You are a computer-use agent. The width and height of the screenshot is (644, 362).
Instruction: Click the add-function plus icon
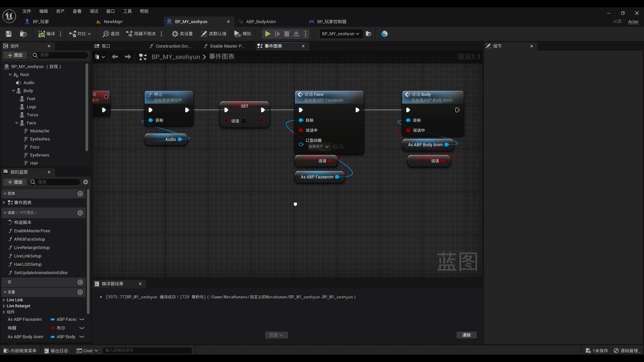click(x=80, y=213)
